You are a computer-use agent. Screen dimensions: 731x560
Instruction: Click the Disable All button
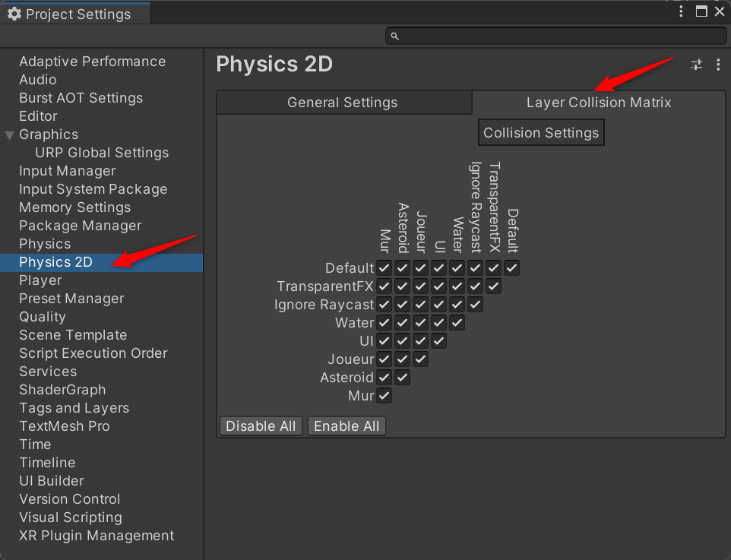tap(261, 426)
